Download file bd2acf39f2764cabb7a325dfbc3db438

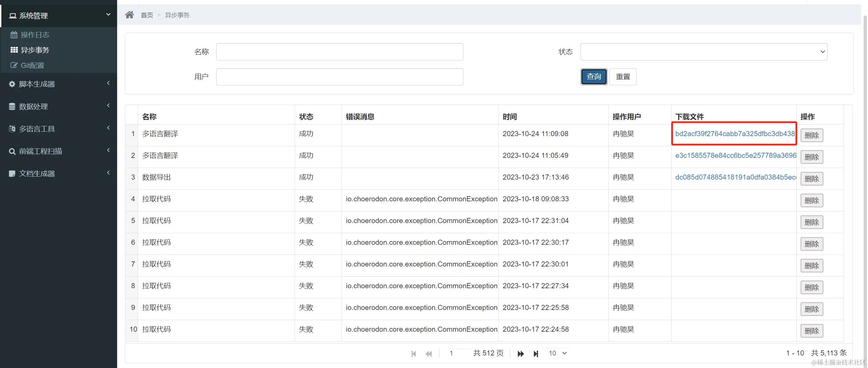pyautogui.click(x=735, y=134)
